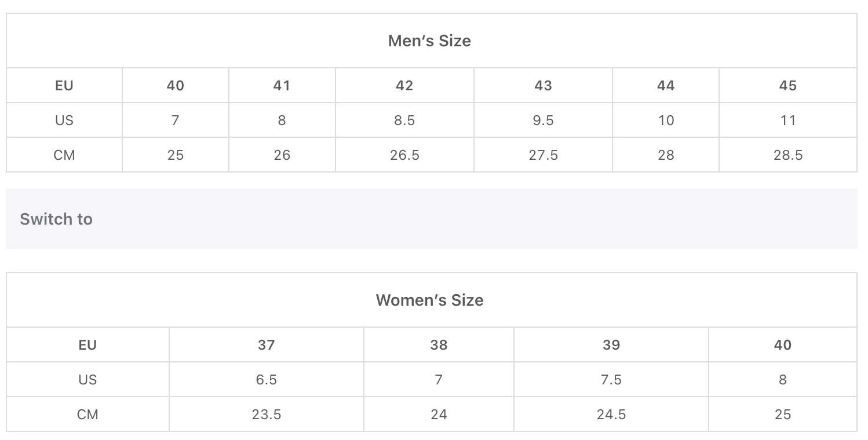Click the Men's Size table header

click(429, 41)
